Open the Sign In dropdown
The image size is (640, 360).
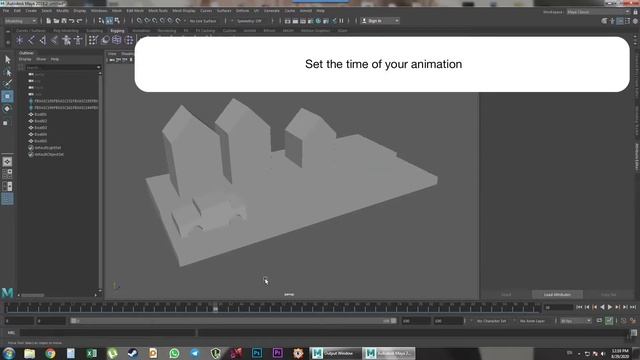click(380, 21)
